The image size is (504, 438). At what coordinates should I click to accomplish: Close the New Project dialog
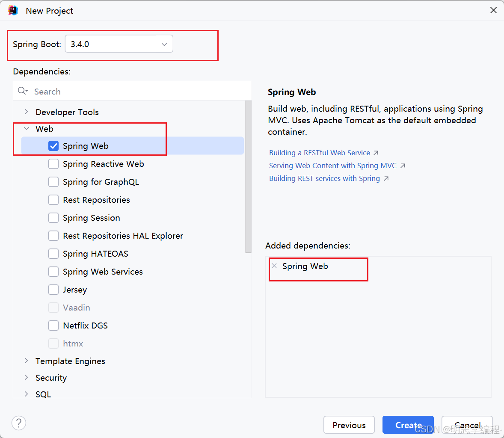[x=493, y=10]
